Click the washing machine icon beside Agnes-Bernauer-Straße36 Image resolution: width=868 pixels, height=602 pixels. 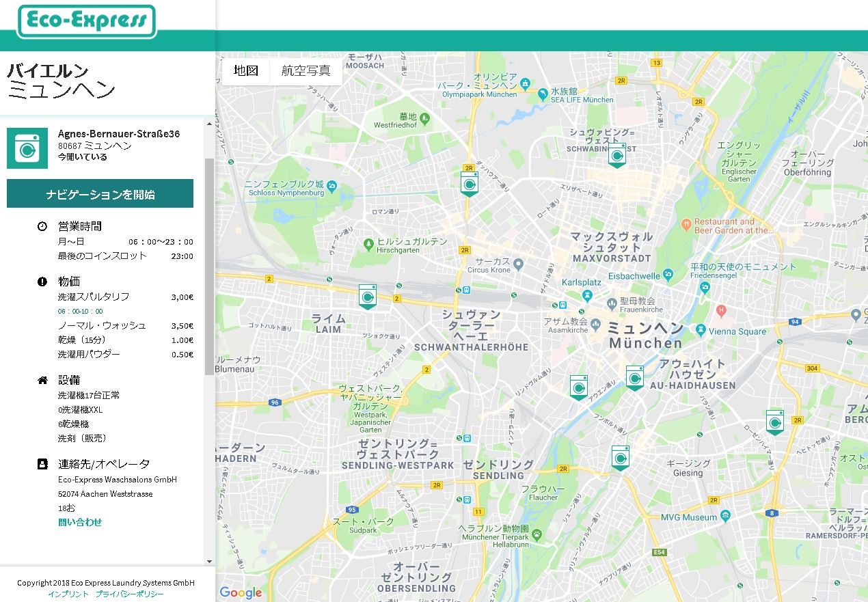[27, 148]
